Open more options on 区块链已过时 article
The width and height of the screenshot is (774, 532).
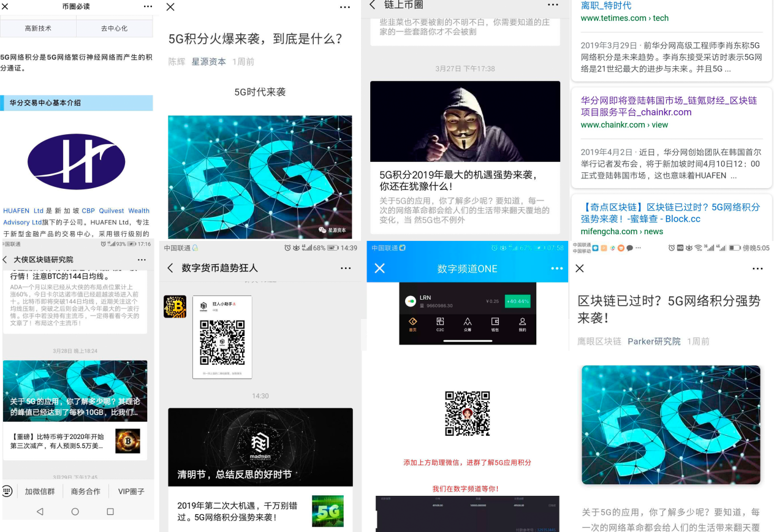(757, 268)
